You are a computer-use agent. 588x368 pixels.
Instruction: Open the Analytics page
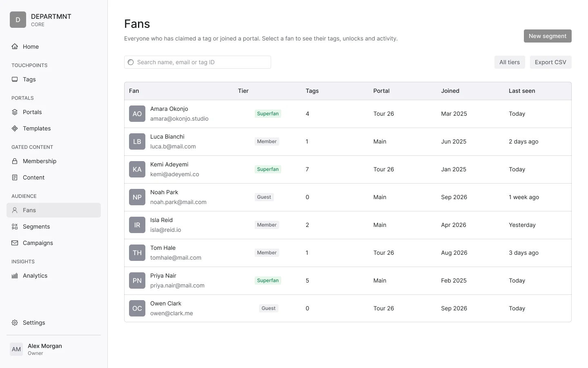click(x=53, y=276)
